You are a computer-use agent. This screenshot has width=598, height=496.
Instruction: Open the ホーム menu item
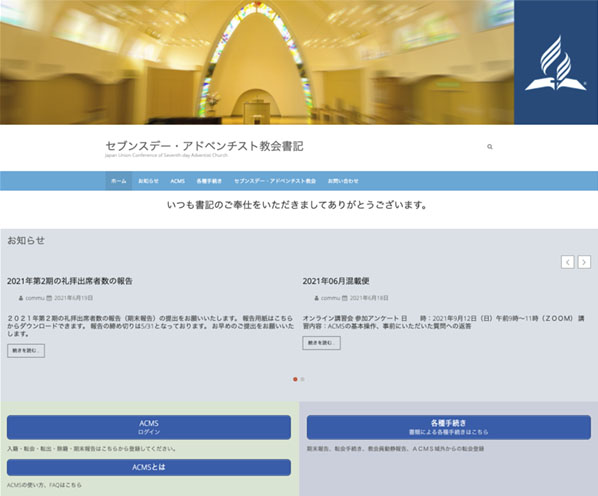(x=119, y=181)
